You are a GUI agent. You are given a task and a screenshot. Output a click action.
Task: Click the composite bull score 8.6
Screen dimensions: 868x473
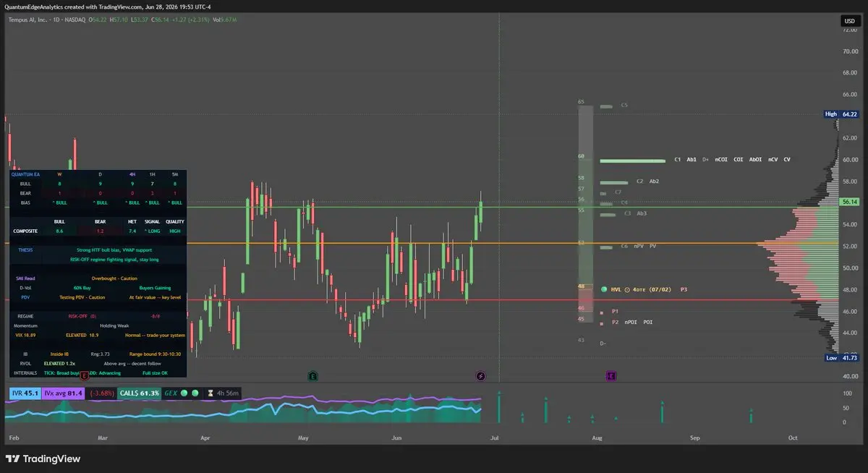pyautogui.click(x=59, y=231)
